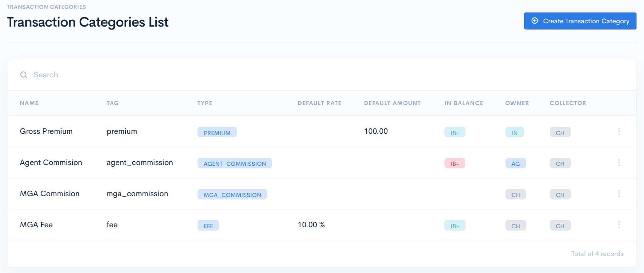
Task: Click the CH collector badge on MGA Fee
Action: click(560, 225)
